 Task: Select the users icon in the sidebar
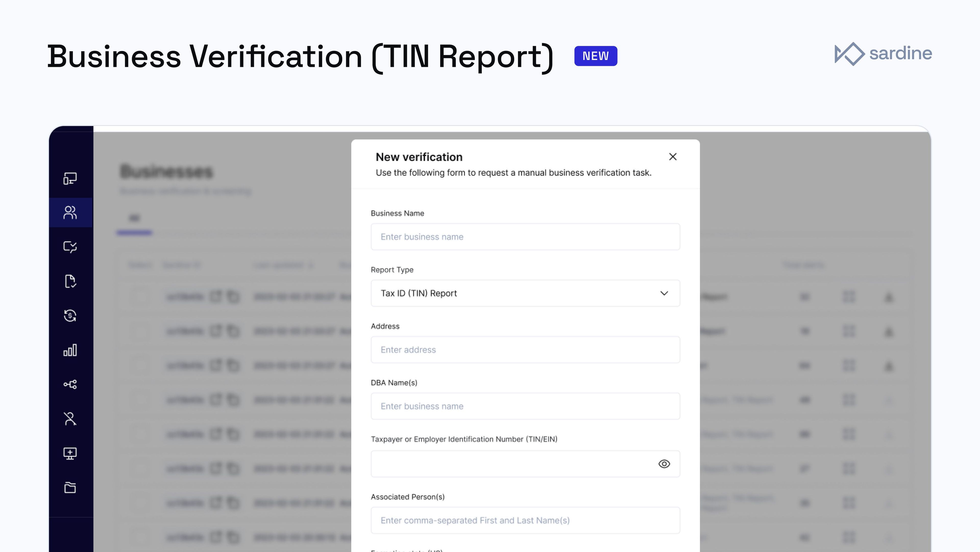click(70, 212)
